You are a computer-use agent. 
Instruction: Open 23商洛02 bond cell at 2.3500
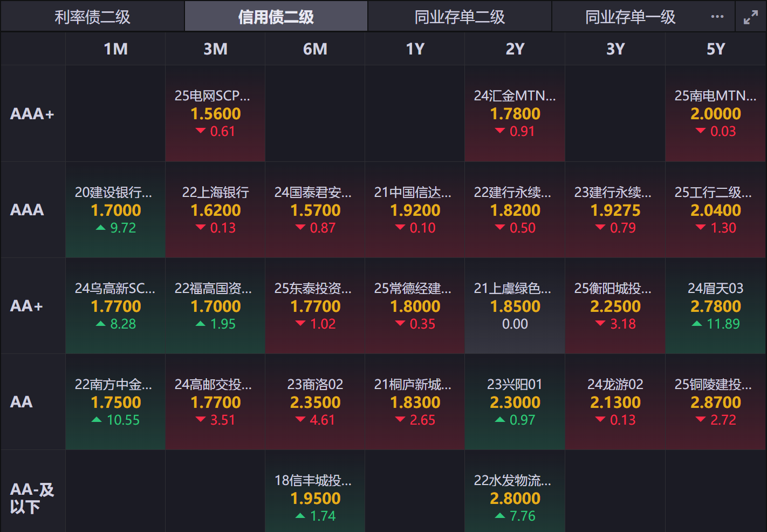(315, 402)
